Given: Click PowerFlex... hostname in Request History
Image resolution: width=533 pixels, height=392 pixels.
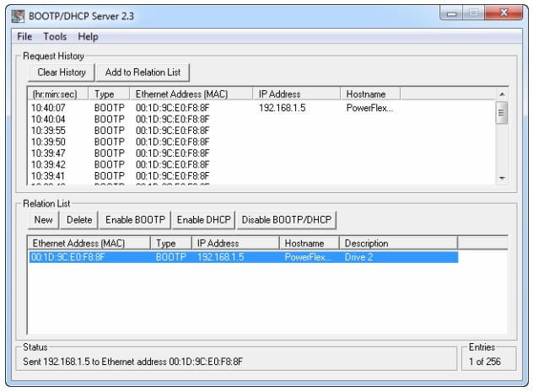Looking at the screenshot, I should [369, 108].
